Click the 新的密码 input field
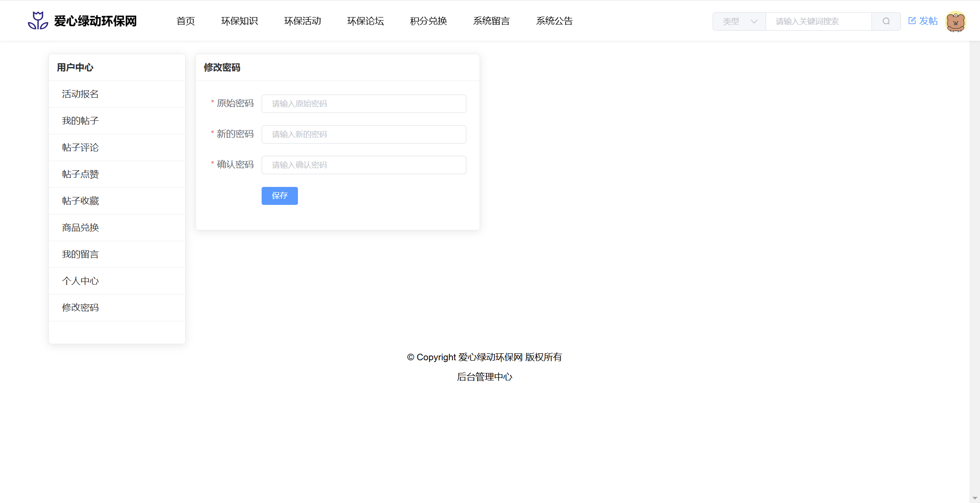 point(364,134)
